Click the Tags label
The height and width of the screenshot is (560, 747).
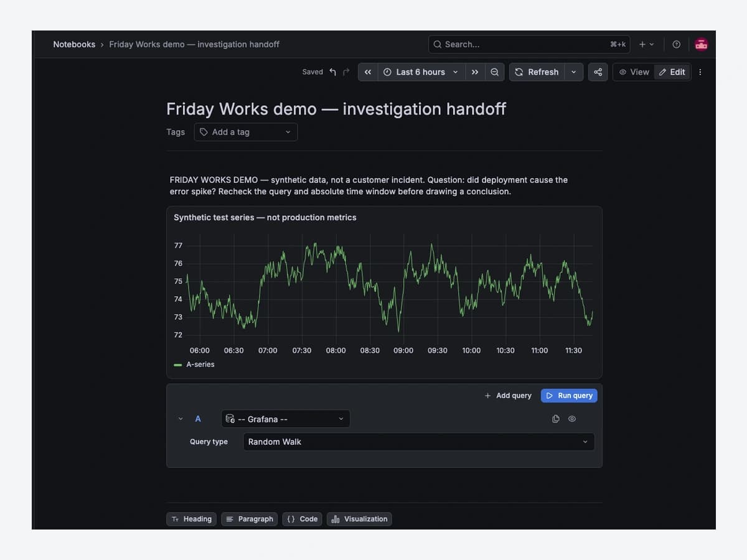coord(176,132)
